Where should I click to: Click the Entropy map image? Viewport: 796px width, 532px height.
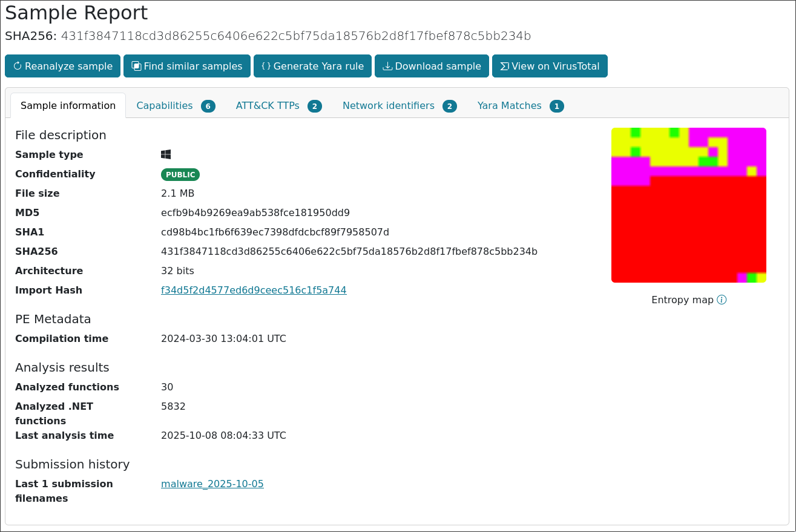click(689, 205)
